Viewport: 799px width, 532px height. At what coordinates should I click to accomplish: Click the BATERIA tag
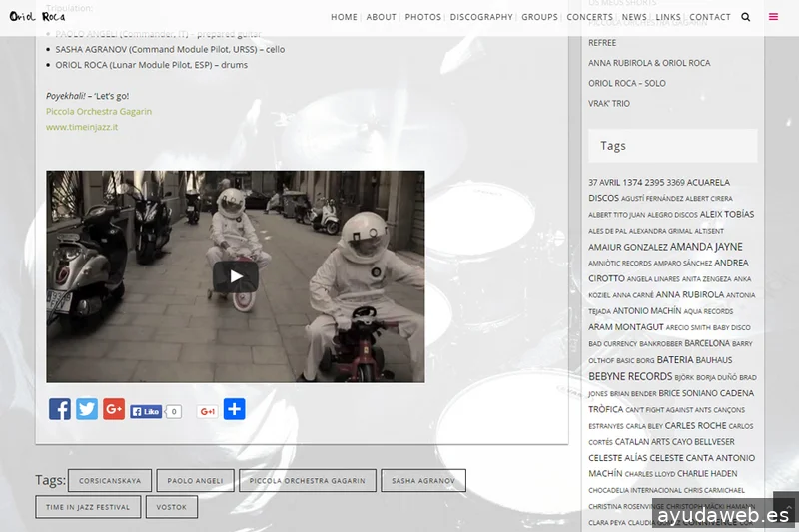(675, 360)
